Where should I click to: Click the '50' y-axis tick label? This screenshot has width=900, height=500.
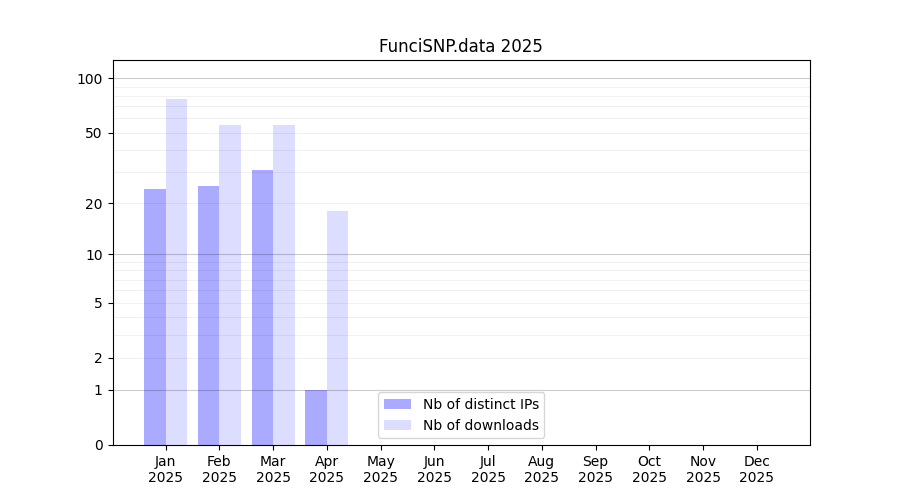pyautogui.click(x=94, y=133)
